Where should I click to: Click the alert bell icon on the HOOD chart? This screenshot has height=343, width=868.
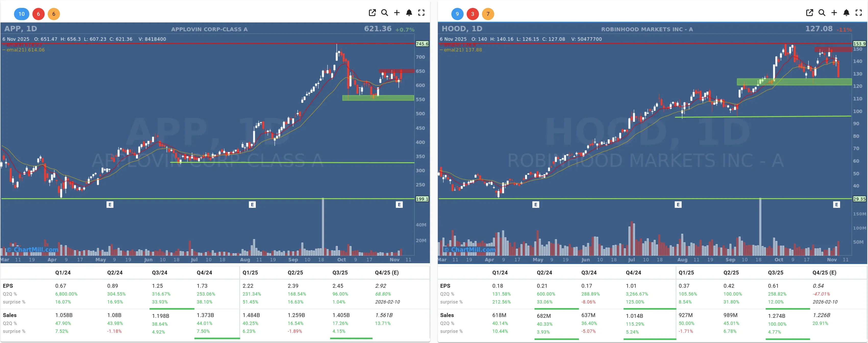point(846,13)
